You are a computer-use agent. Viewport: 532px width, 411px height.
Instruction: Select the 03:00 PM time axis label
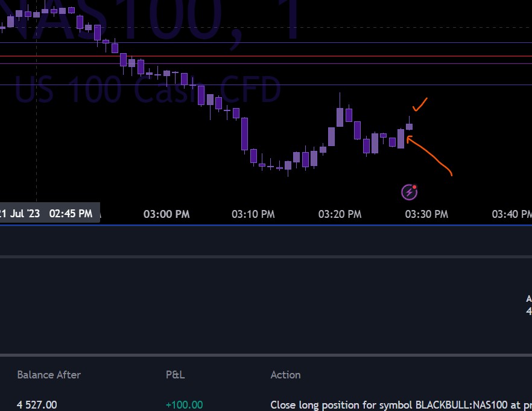pyautogui.click(x=166, y=214)
